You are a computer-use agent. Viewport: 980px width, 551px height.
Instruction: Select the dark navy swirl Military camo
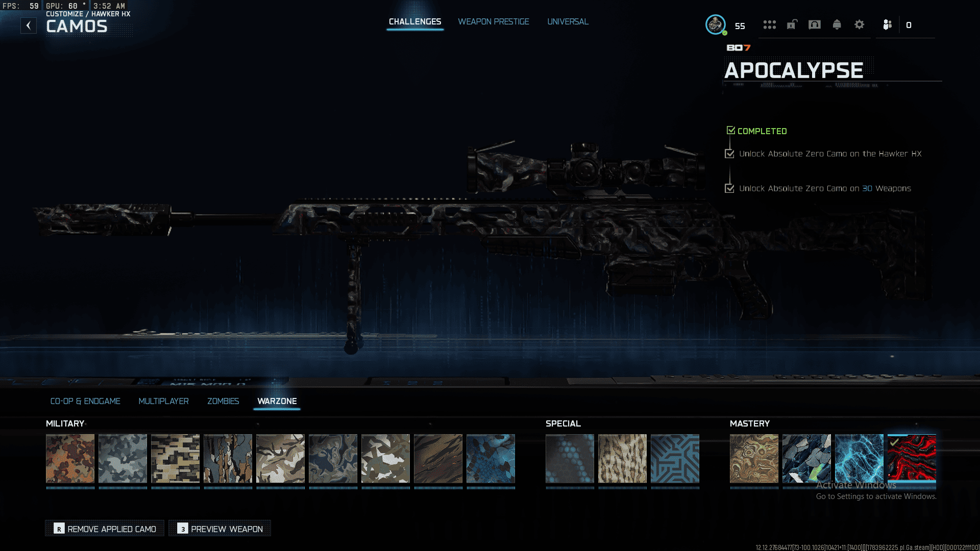click(333, 459)
